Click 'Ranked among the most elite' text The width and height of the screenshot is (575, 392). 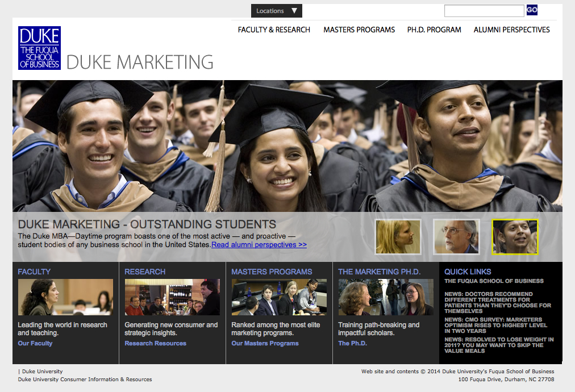tap(276, 329)
